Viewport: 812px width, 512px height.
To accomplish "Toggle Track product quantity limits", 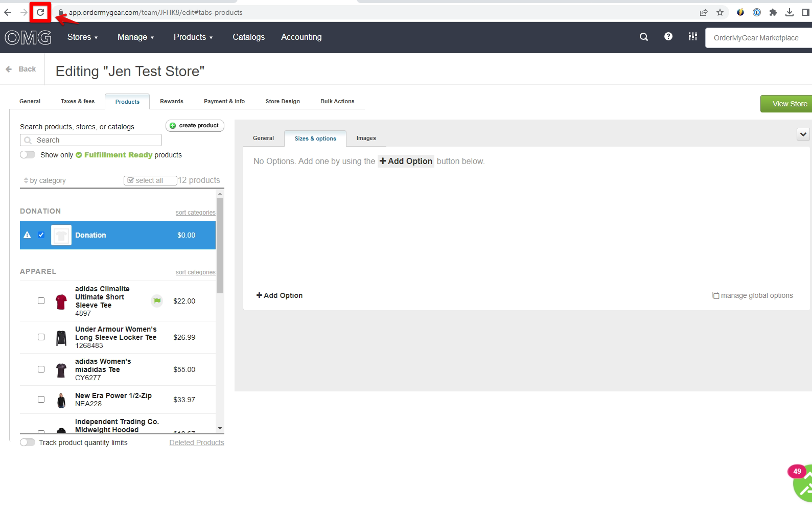I will (28, 443).
